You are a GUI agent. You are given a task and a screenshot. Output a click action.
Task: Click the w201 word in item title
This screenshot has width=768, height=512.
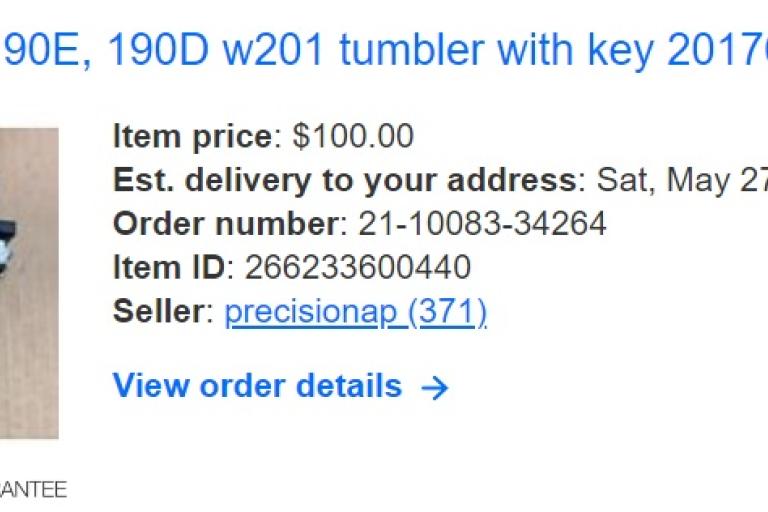tap(273, 49)
